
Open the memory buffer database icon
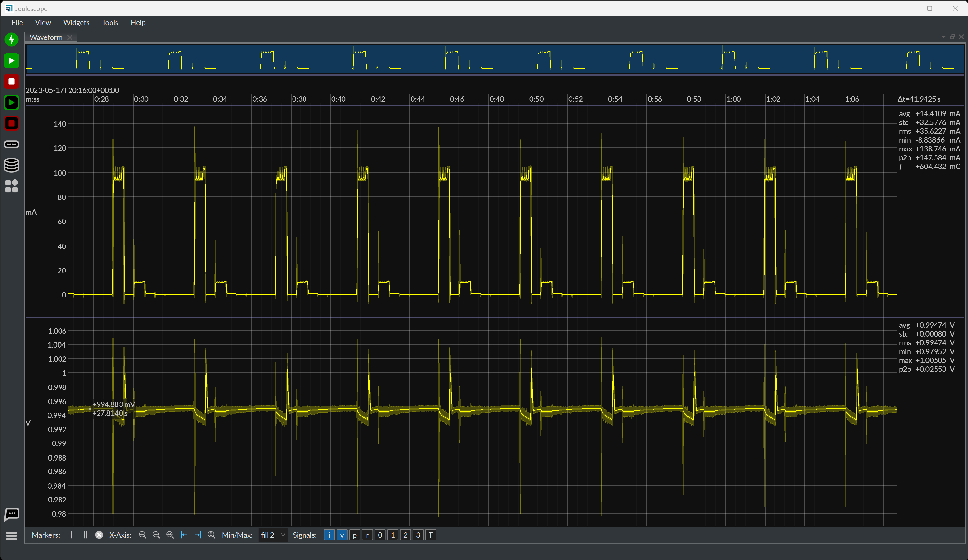pyautogui.click(x=12, y=165)
